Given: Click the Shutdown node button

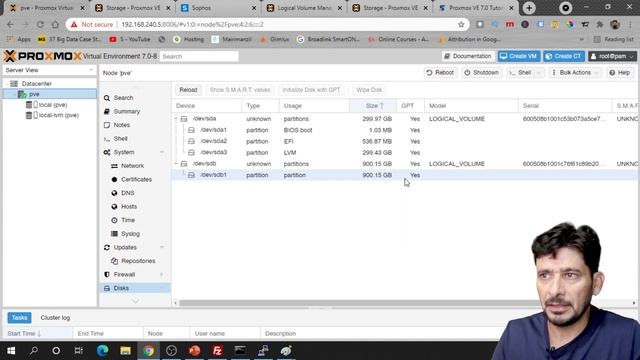Looking at the screenshot, I should [x=482, y=73].
